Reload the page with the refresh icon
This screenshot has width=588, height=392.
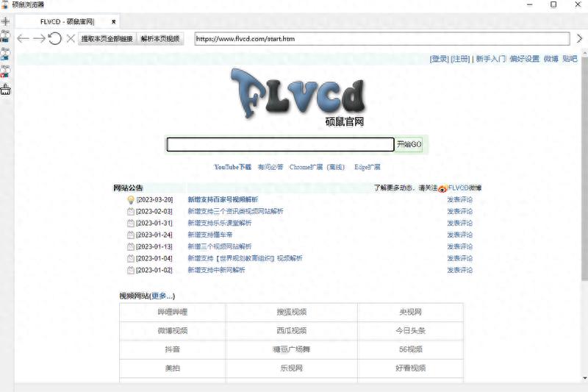[54, 38]
